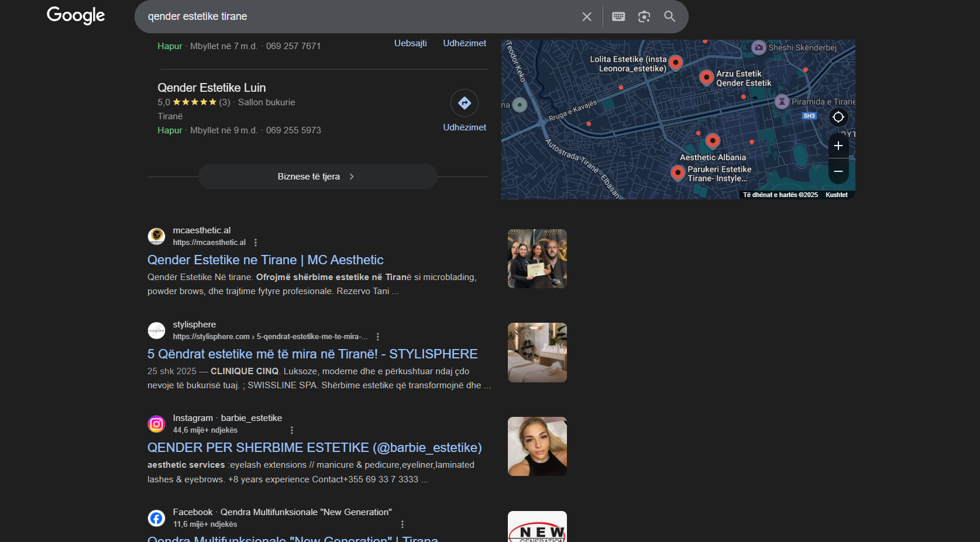Activate the map location compass icon
This screenshot has height=542, width=980.
pyautogui.click(x=838, y=117)
